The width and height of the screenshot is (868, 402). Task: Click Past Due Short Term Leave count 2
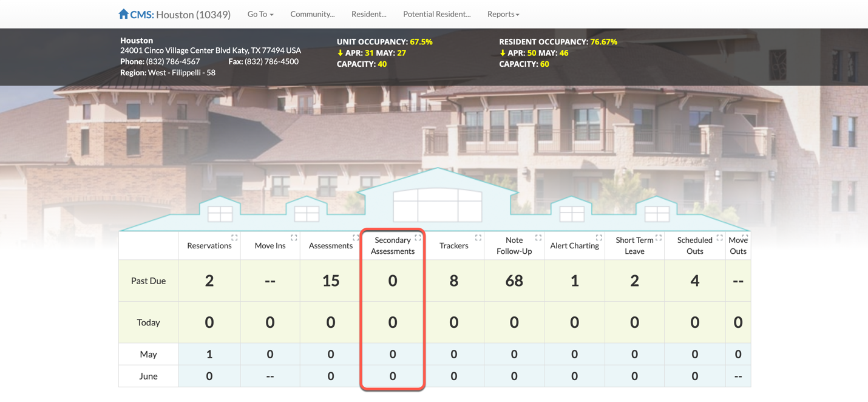point(634,281)
